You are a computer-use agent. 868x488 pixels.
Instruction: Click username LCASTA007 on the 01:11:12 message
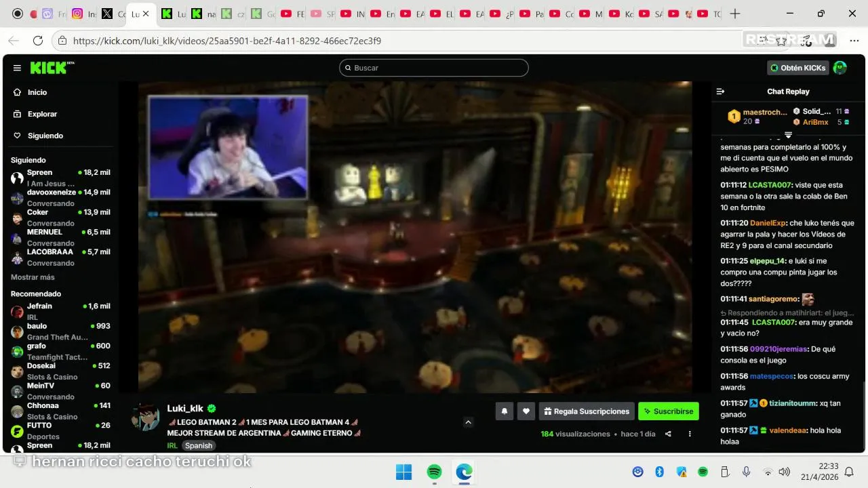(770, 185)
